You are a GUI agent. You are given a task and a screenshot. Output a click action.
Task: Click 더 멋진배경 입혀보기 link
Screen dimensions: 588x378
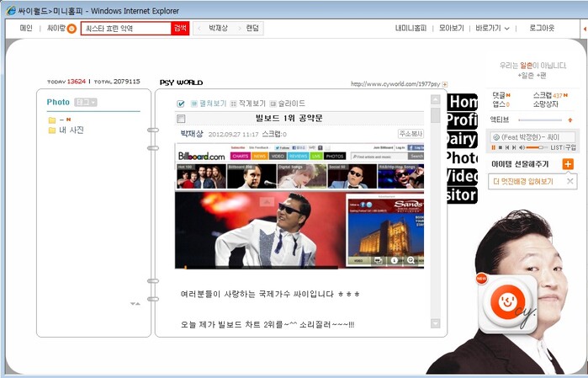[523, 182]
